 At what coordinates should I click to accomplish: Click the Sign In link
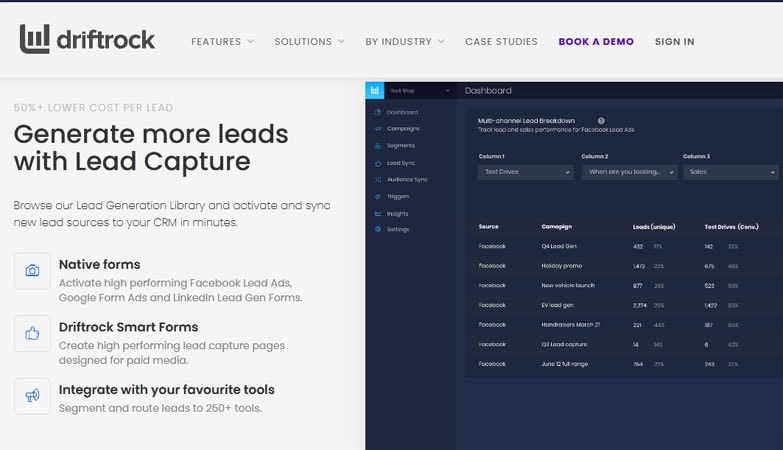tap(674, 42)
